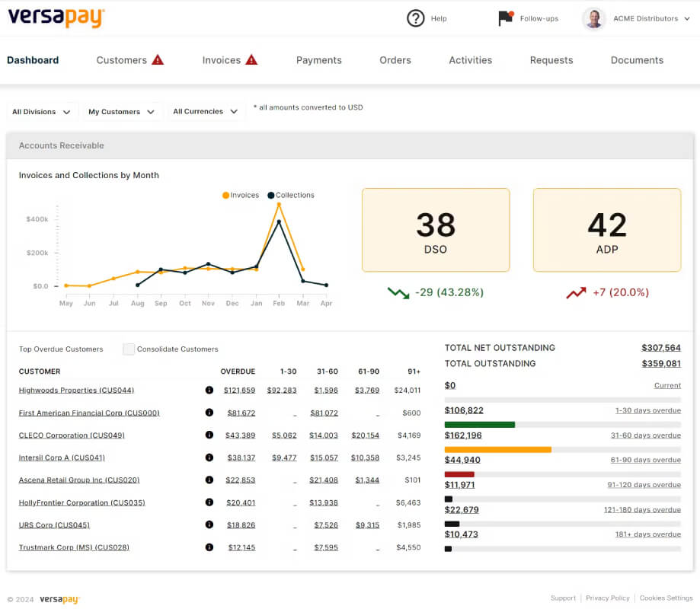Switch to the Payments tab
This screenshot has width=700, height=609.
[318, 60]
